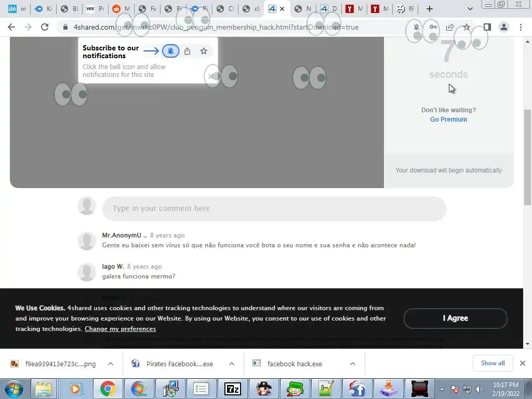Click the page vertical scrollbar thumb
Viewport: 532px width, 399px height.
click(527, 157)
